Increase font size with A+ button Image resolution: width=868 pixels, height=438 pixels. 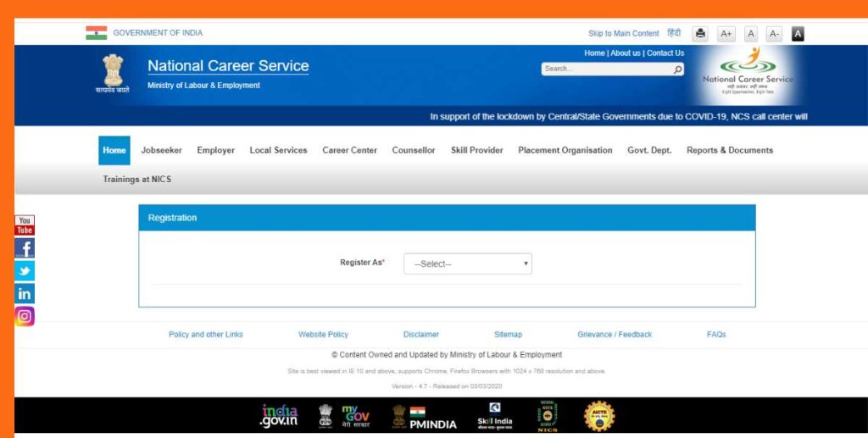[x=726, y=34]
